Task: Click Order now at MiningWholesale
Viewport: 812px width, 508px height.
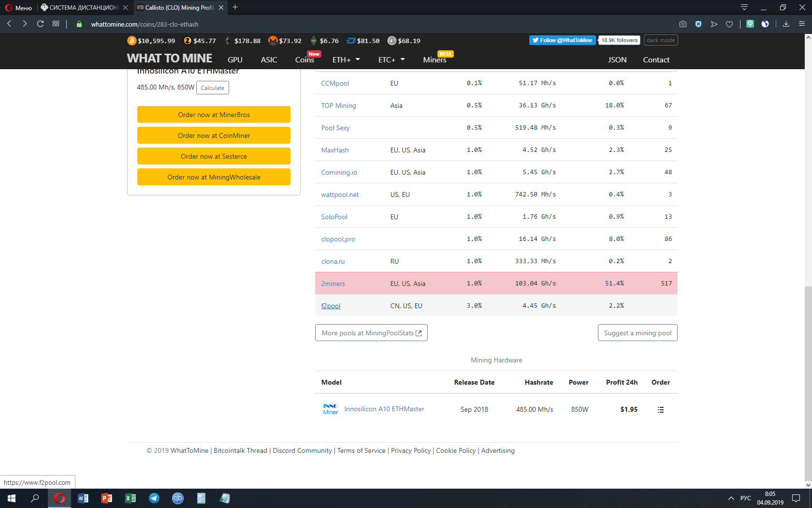Action: click(214, 177)
